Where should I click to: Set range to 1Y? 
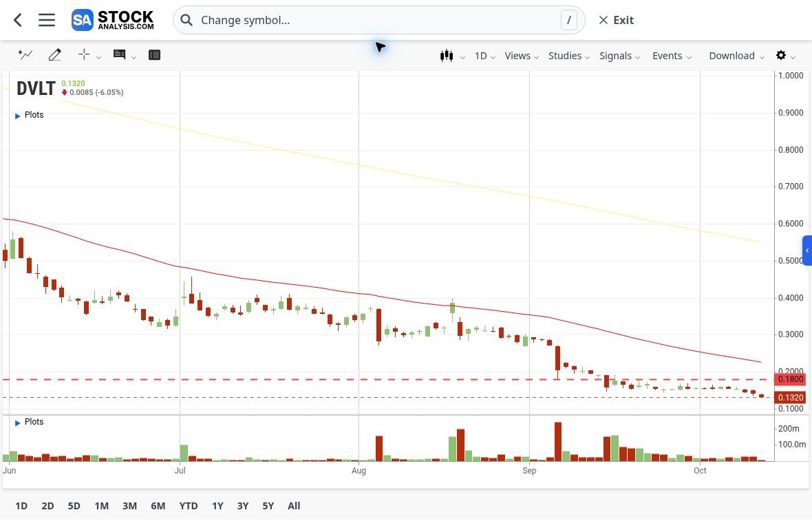(217, 506)
